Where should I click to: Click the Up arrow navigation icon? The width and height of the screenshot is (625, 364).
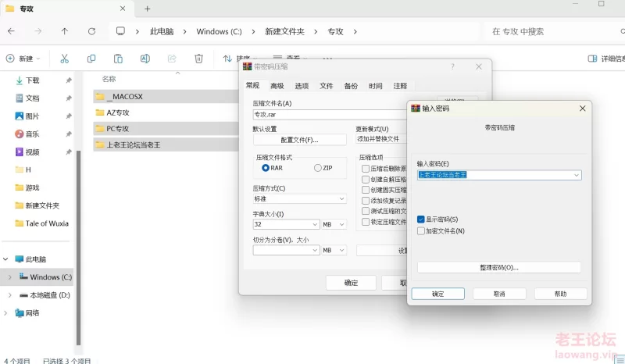click(x=65, y=31)
